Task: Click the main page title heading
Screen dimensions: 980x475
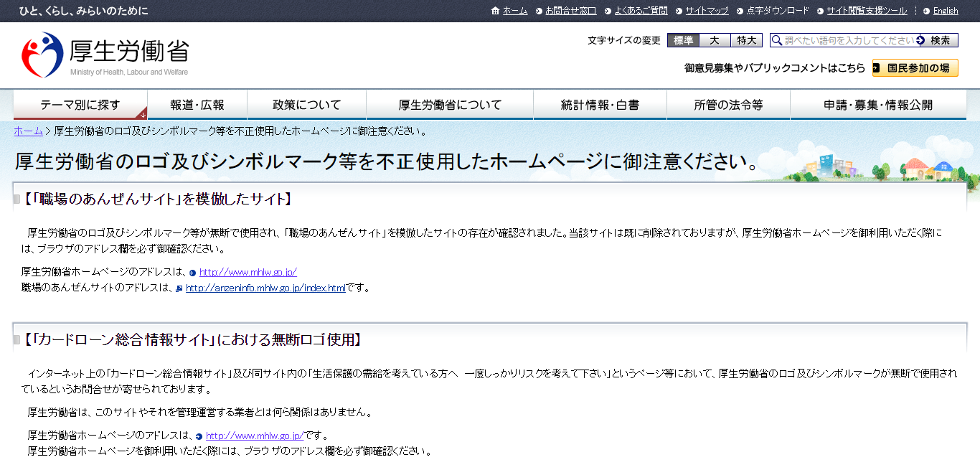Action: [x=387, y=161]
